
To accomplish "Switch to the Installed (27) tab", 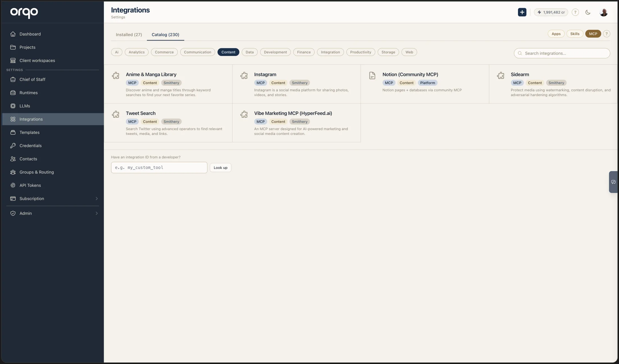I will tap(129, 35).
